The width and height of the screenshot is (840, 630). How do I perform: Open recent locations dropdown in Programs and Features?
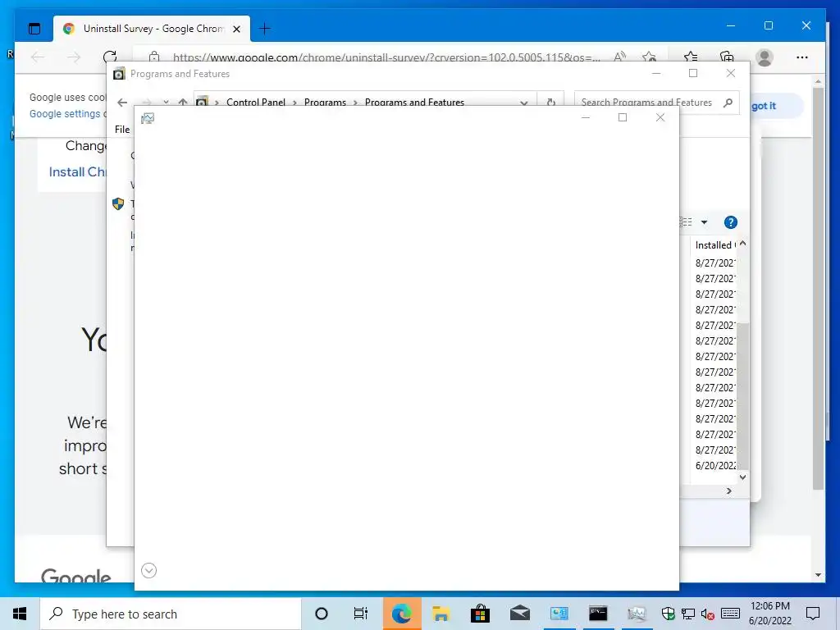166,103
